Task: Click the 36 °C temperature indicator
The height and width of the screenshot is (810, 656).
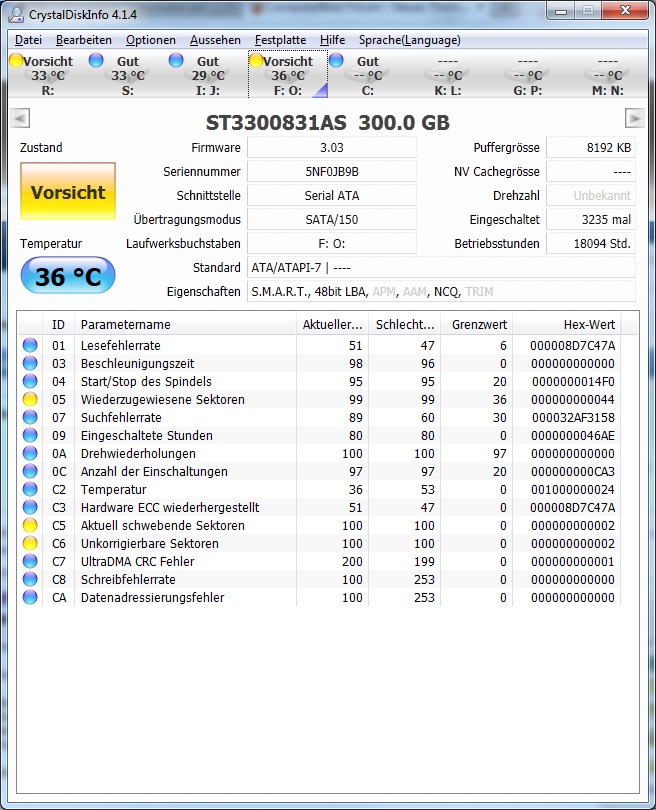Action: (68, 275)
